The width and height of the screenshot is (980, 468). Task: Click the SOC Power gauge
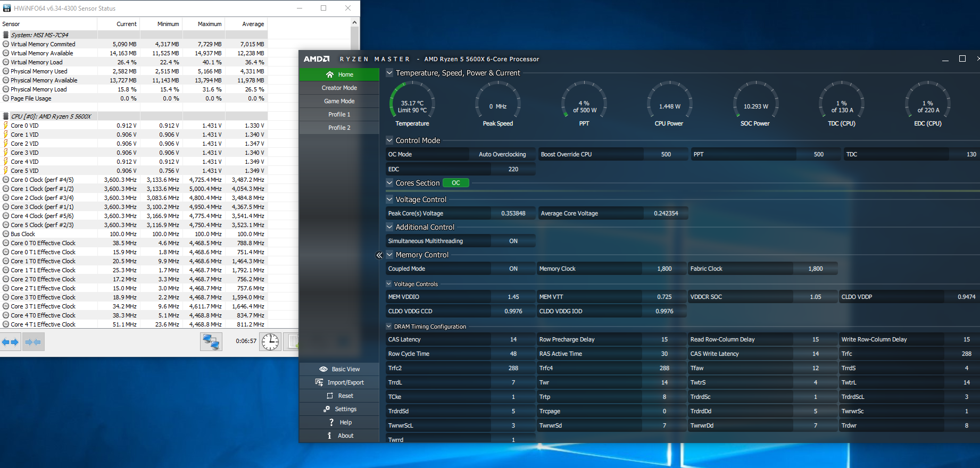(x=755, y=104)
